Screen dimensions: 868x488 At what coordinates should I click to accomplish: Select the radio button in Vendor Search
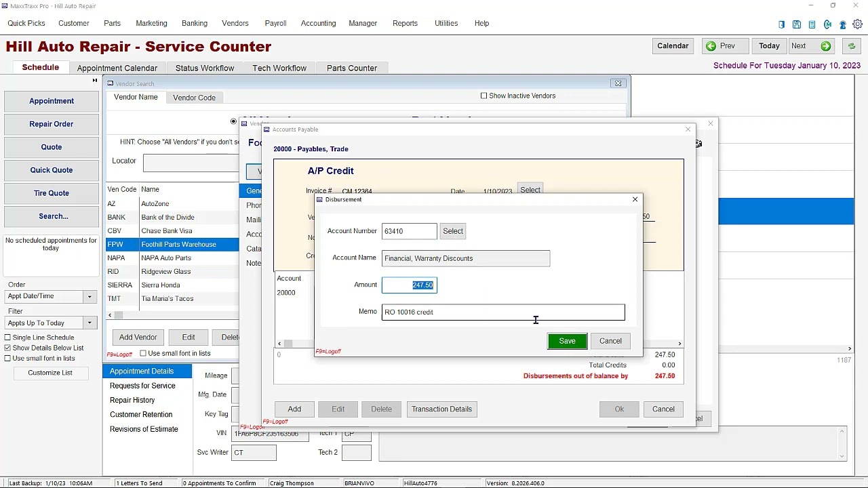click(233, 122)
